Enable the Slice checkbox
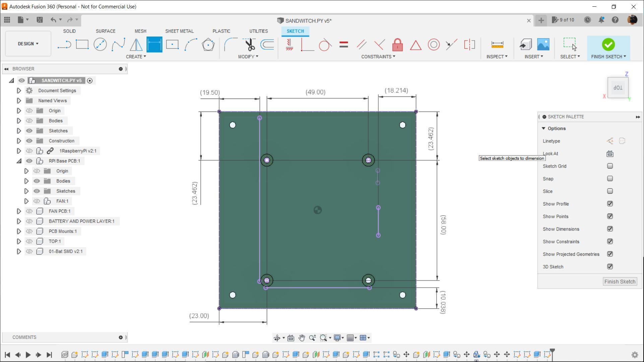The width and height of the screenshot is (644, 362). (610, 191)
